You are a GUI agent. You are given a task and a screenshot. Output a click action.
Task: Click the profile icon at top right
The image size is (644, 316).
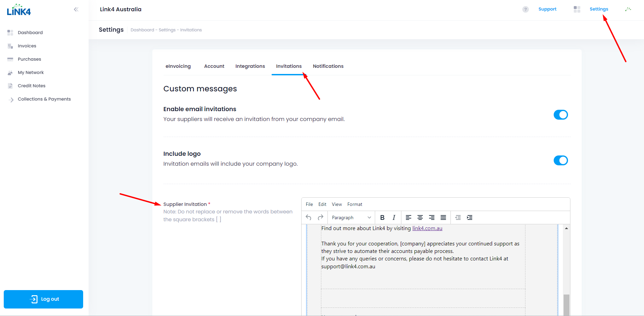click(628, 10)
